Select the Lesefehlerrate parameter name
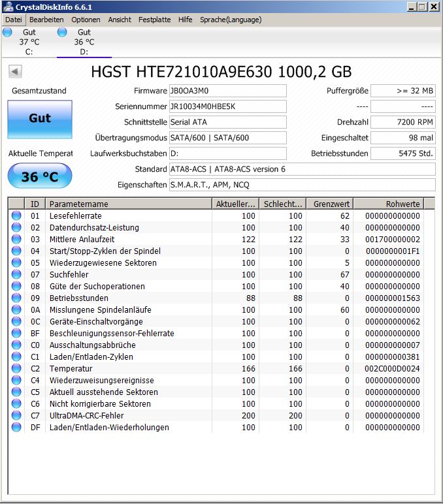Screen dimensions: 443x504 (76, 215)
